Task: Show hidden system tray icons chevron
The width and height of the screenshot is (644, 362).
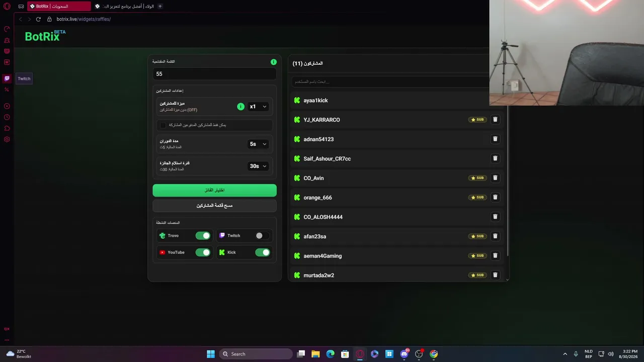Action: tap(565, 354)
